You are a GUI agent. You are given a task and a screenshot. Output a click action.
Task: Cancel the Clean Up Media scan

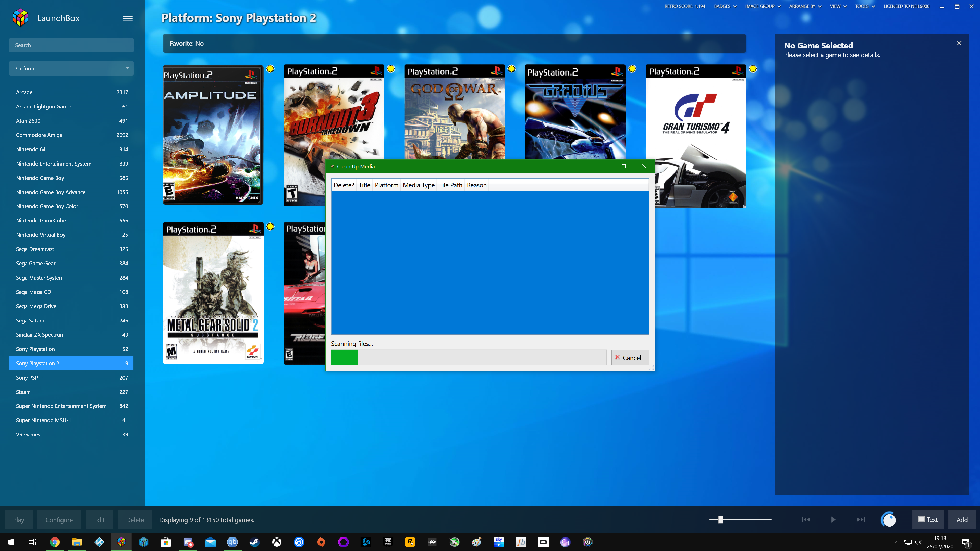point(630,357)
